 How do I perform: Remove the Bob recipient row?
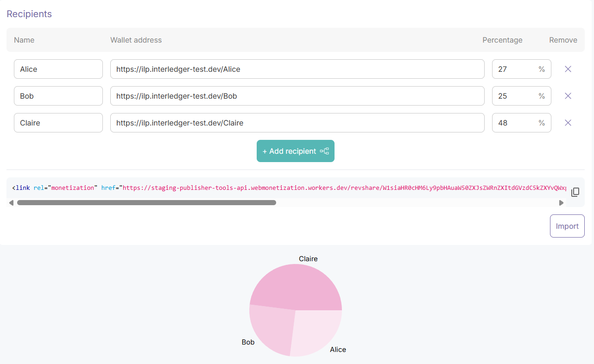(568, 96)
